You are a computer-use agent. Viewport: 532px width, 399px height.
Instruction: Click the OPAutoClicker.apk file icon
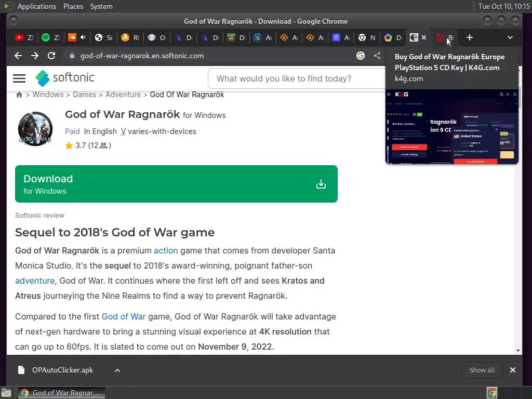21,370
